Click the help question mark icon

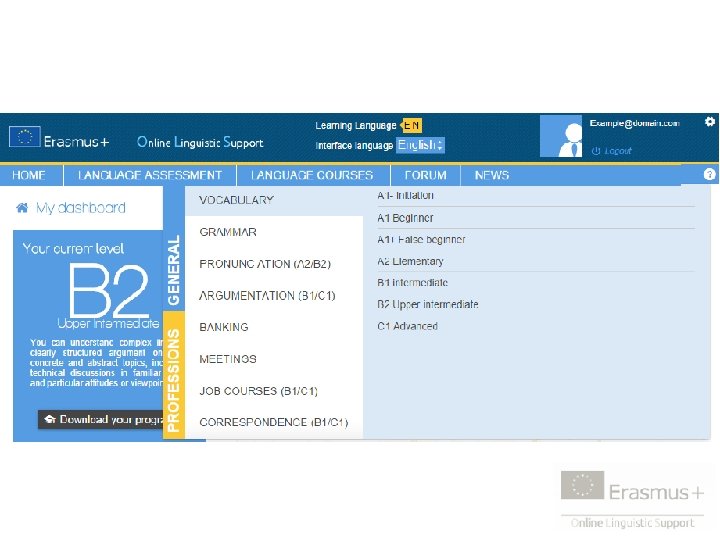point(709,174)
